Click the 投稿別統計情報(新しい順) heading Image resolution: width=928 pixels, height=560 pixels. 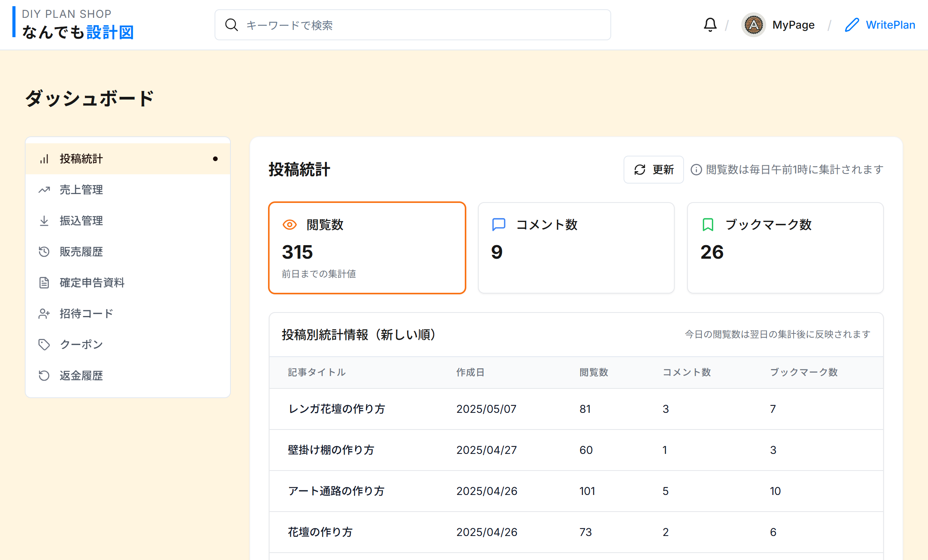point(359,335)
